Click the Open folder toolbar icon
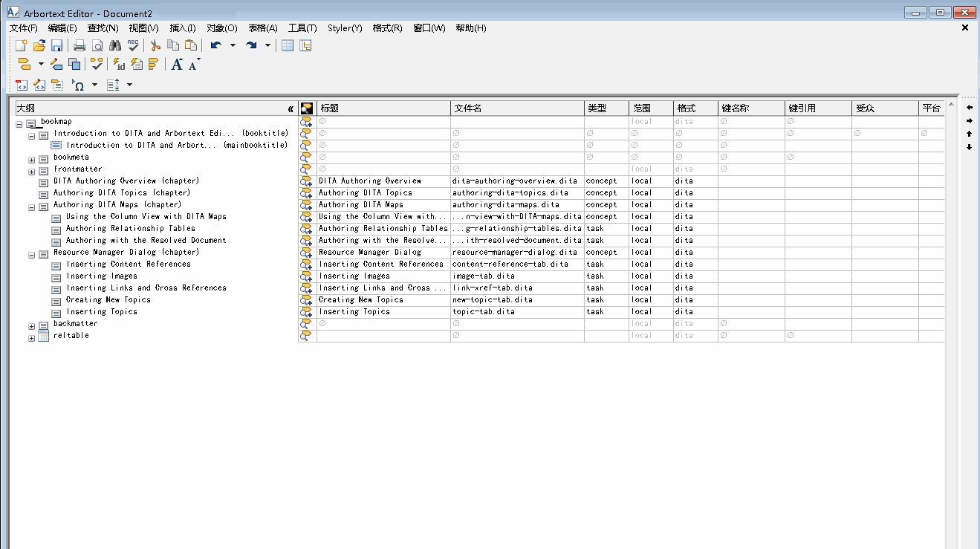Image resolution: width=980 pixels, height=549 pixels. coord(39,45)
